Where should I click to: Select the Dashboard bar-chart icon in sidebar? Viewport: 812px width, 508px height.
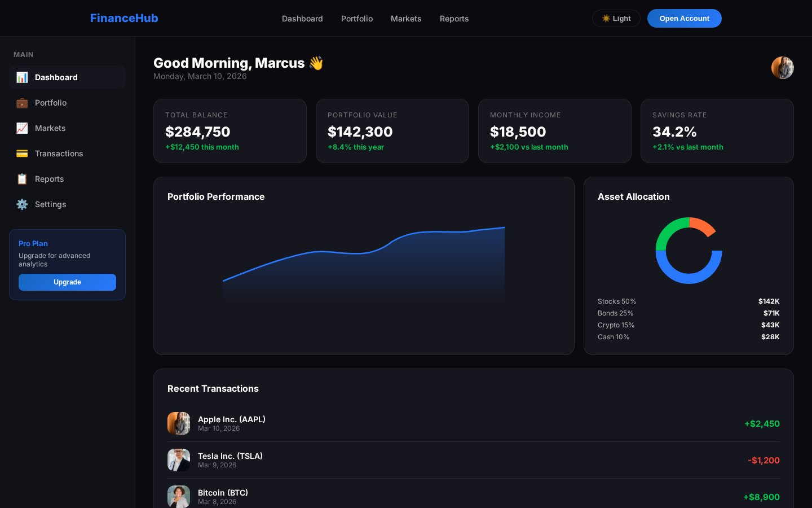[22, 77]
